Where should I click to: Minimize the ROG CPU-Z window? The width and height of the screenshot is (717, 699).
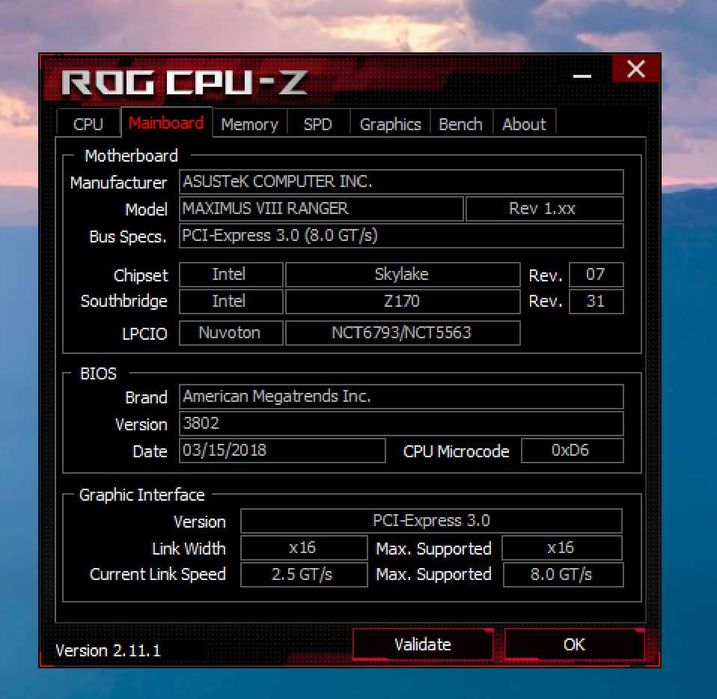click(582, 75)
